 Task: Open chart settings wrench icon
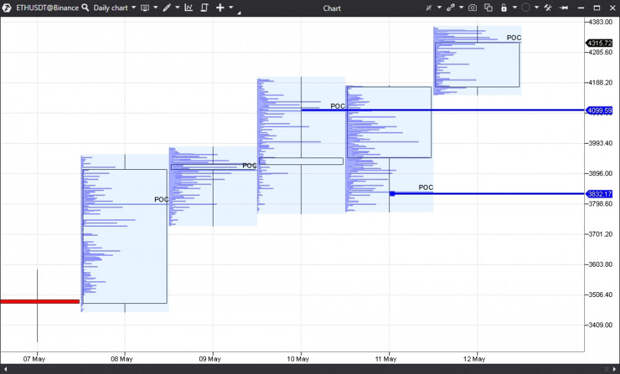[548, 8]
